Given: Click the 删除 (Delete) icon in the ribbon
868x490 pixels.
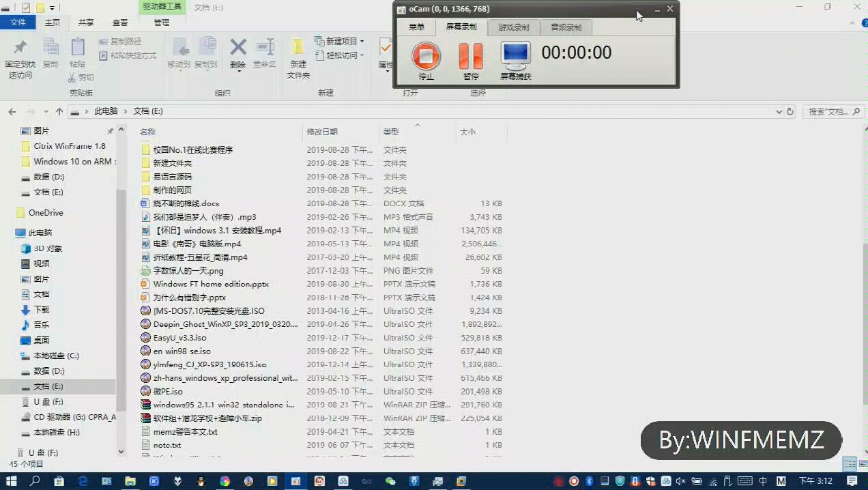Looking at the screenshot, I should [x=237, y=53].
